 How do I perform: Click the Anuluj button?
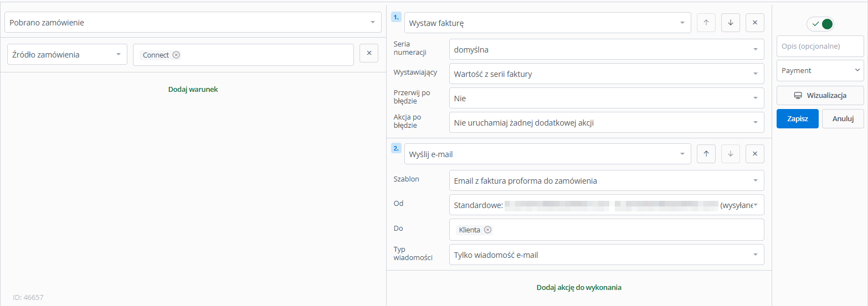point(843,118)
